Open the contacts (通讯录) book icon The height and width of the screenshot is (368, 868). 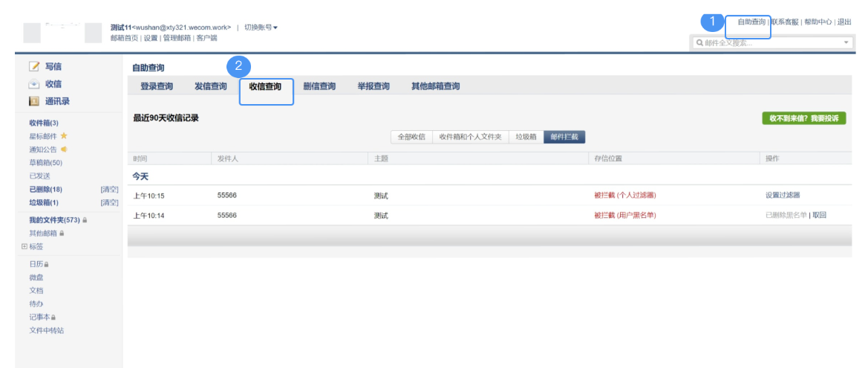33,101
